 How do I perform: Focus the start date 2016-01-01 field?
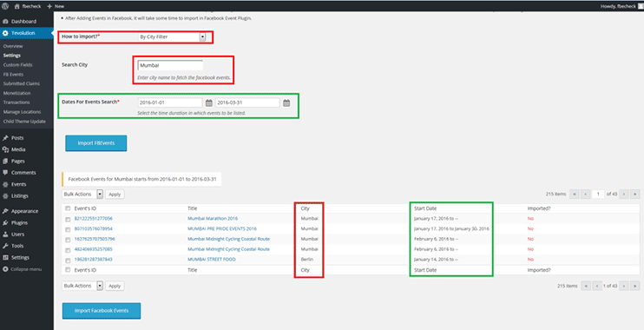point(170,102)
